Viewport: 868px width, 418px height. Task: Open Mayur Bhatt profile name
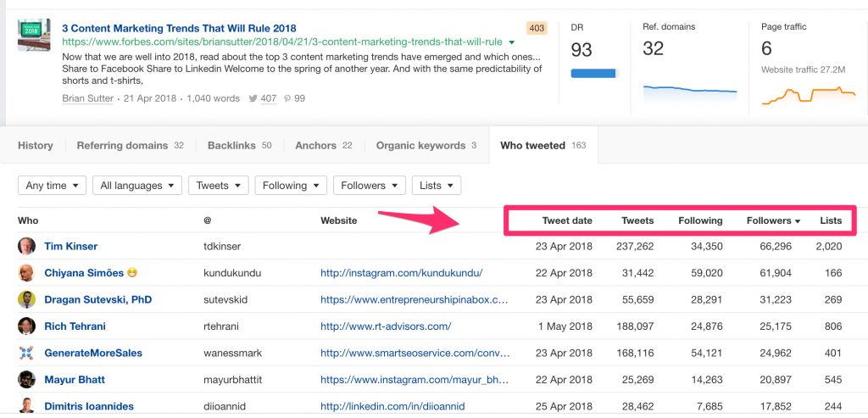(x=75, y=380)
